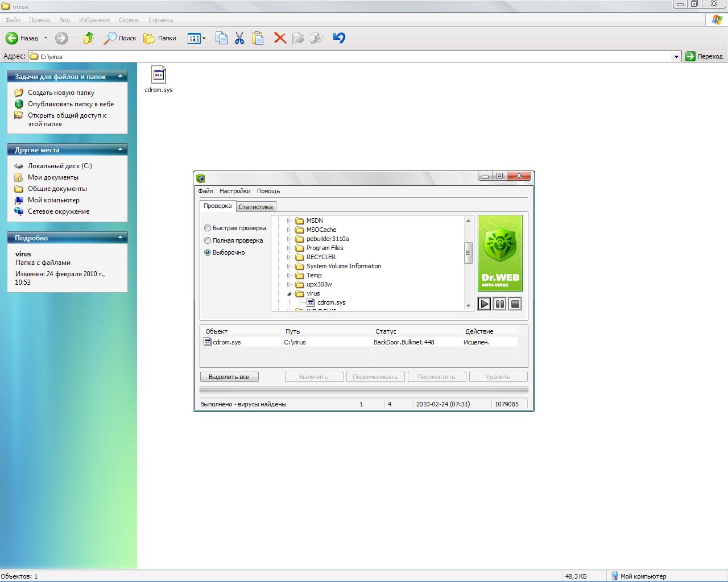The height and width of the screenshot is (582, 728).
Task: Click the Выделить все button
Action: 229,377
